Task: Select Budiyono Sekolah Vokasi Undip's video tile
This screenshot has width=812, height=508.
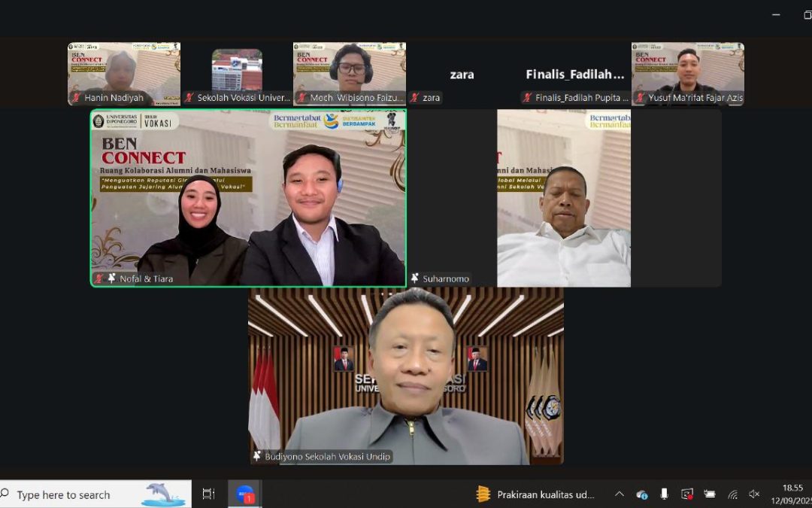Action: pos(406,376)
